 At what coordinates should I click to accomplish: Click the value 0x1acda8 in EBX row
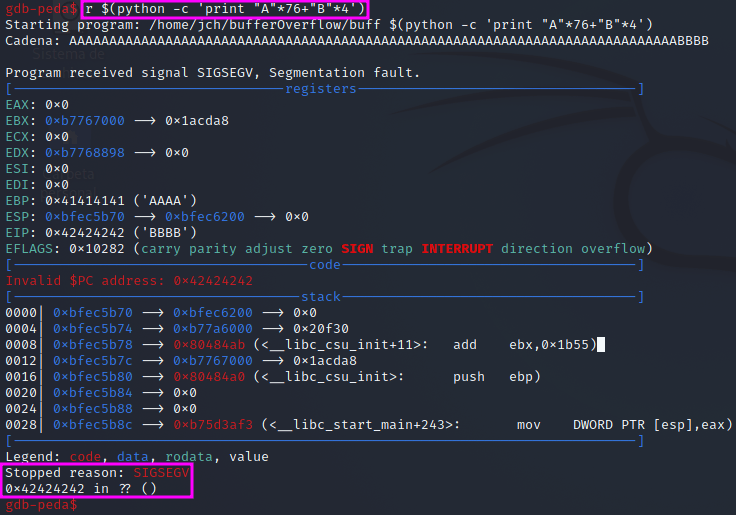coord(197,121)
